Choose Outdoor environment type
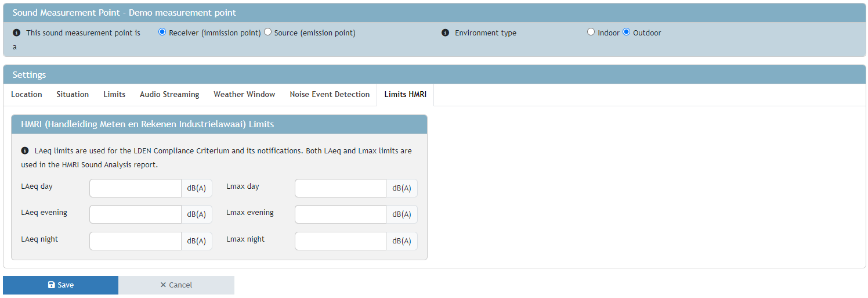The height and width of the screenshot is (298, 868). 626,33
